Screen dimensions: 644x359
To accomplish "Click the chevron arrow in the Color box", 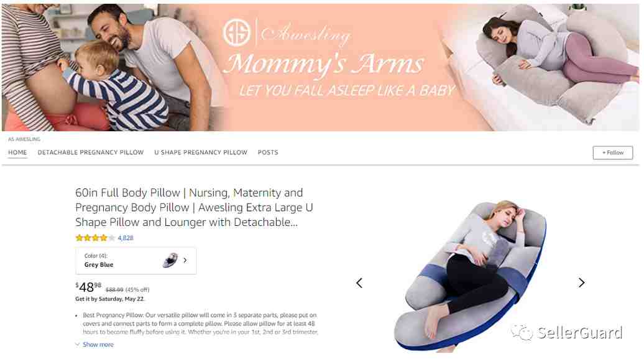I will 185,260.
